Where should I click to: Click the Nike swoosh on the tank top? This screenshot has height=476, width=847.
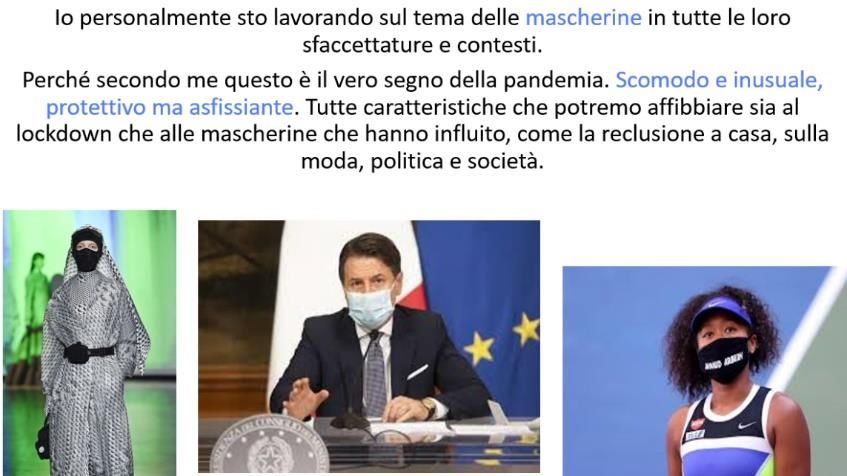[746, 425]
